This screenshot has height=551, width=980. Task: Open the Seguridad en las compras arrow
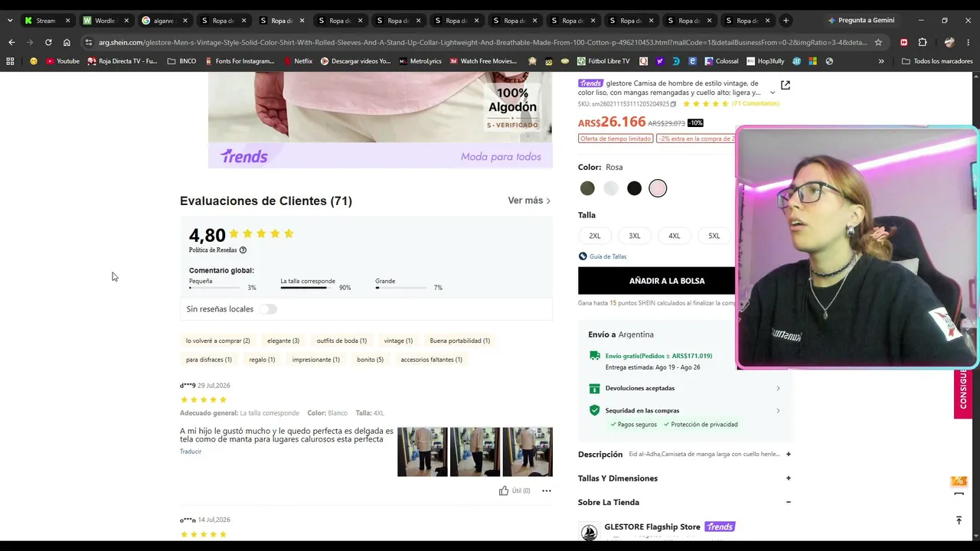pos(778,411)
